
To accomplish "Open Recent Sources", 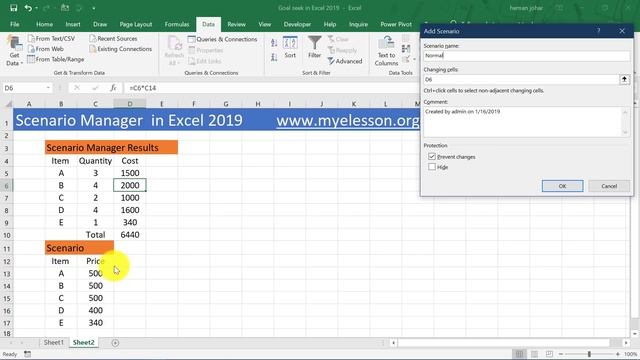I will pos(113,38).
